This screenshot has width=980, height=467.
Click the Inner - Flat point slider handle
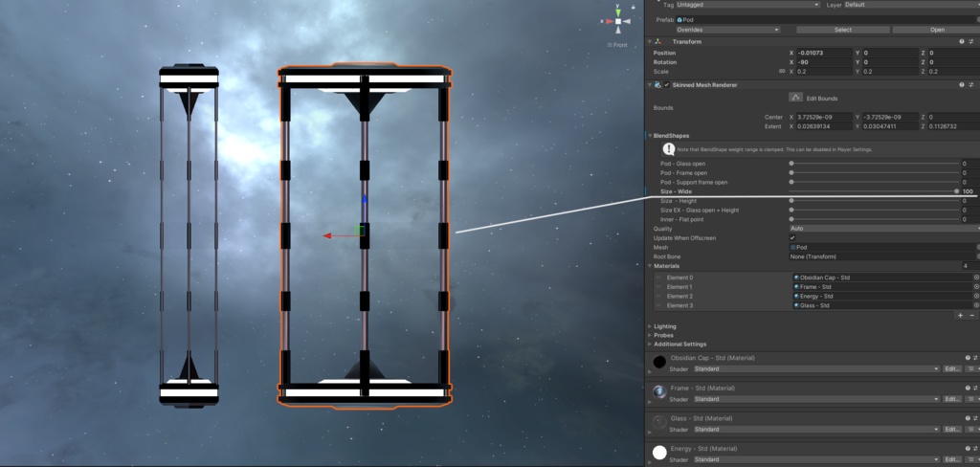[791, 219]
